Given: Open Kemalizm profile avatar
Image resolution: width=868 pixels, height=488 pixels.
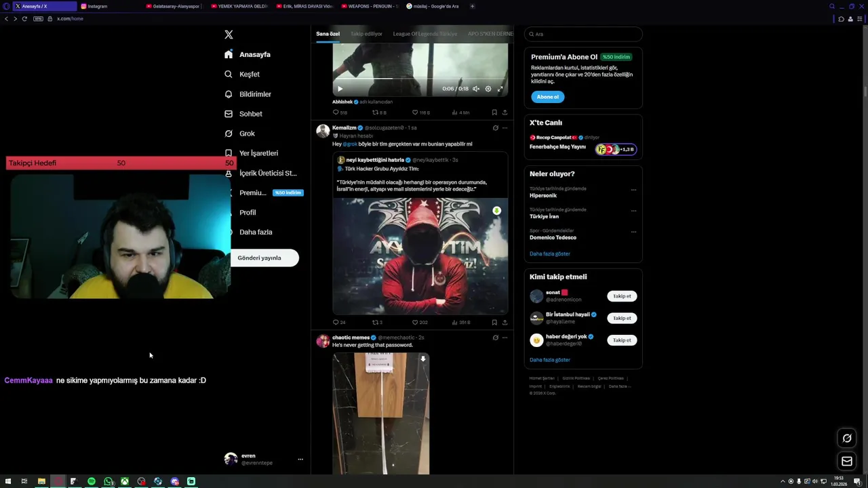Looking at the screenshot, I should (323, 131).
